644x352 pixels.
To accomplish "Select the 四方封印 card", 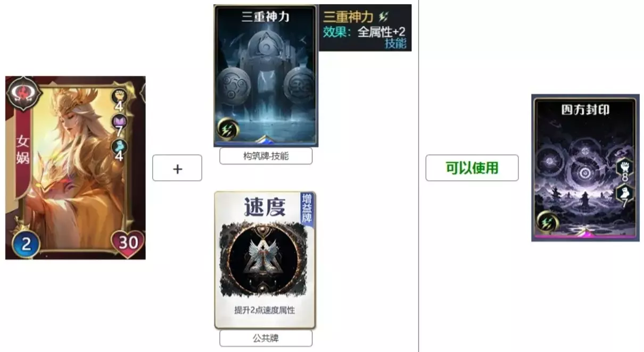I will (585, 168).
